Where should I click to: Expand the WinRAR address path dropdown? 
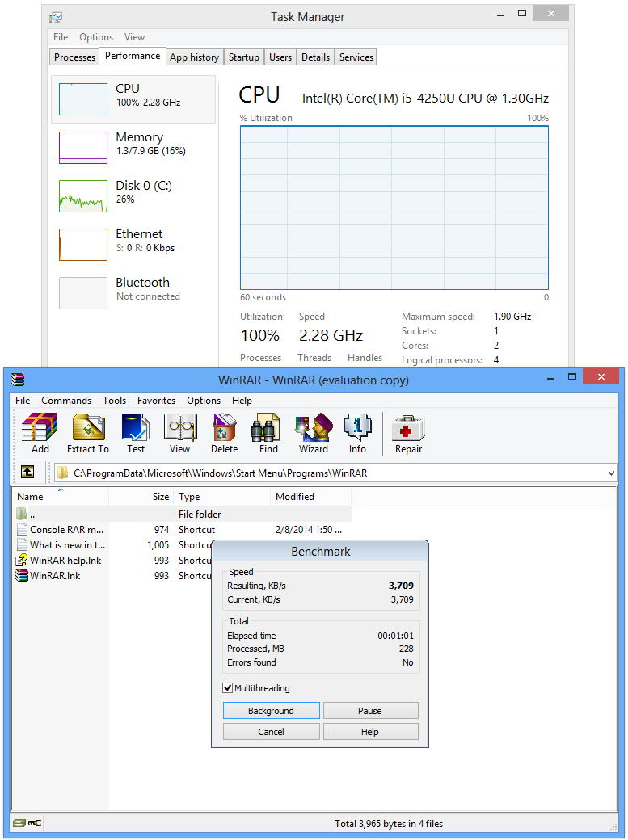coord(610,473)
